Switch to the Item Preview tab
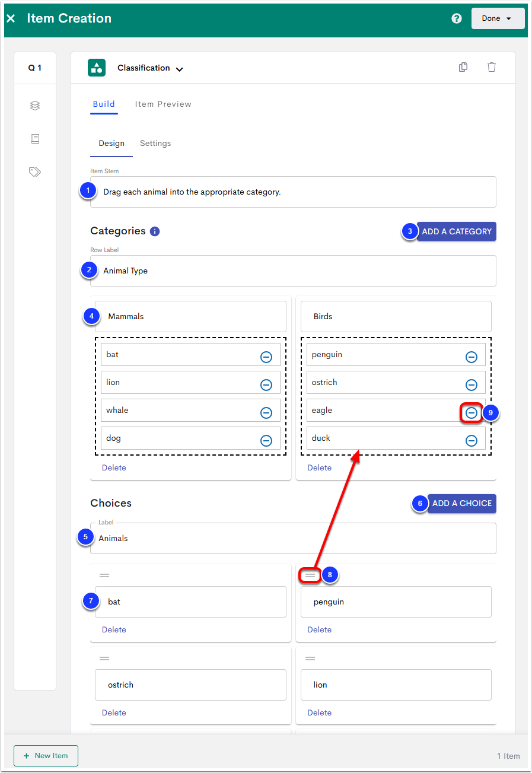Viewport: 532px width, 773px height. pos(163,104)
